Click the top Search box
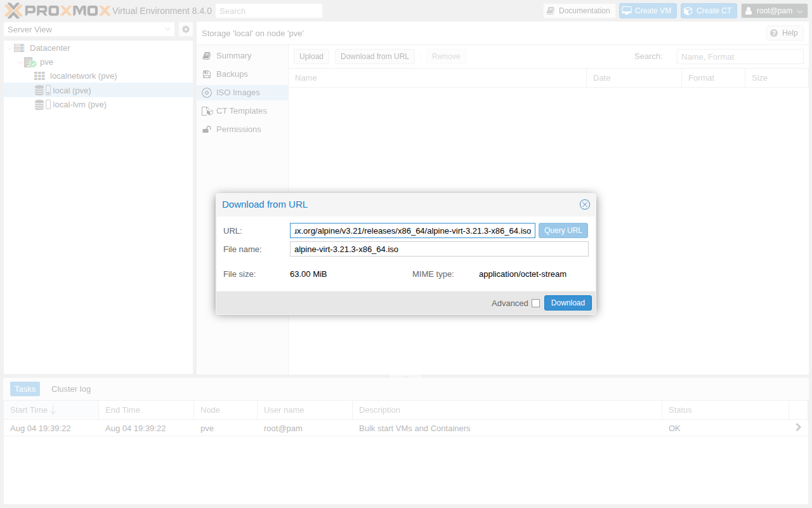 pyautogui.click(x=269, y=11)
